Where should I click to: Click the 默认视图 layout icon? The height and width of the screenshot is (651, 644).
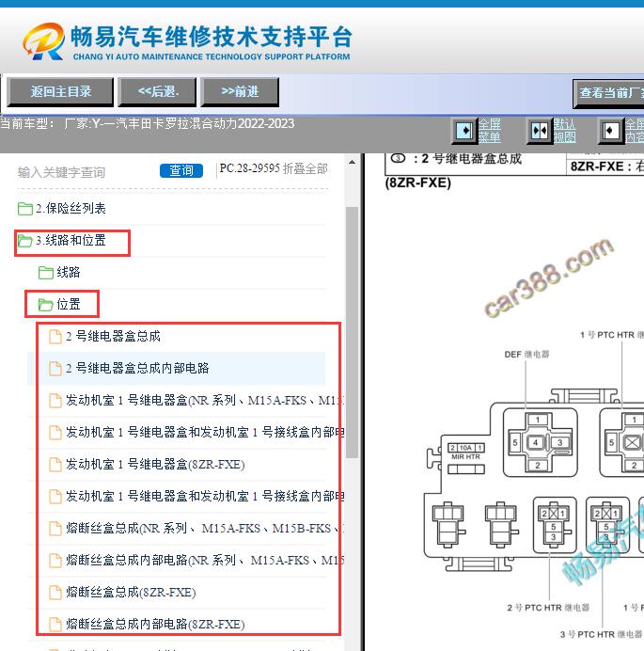point(540,131)
